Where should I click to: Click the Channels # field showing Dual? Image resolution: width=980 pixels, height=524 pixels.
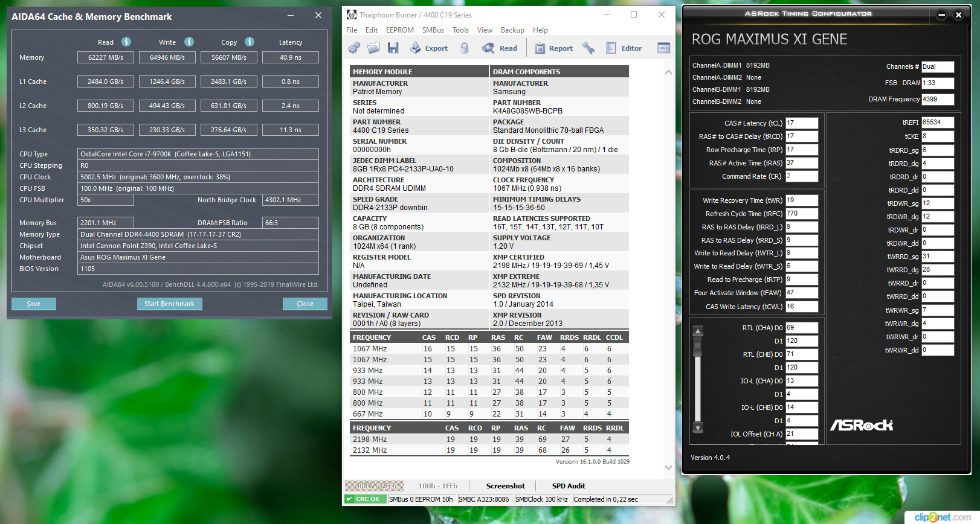click(938, 67)
